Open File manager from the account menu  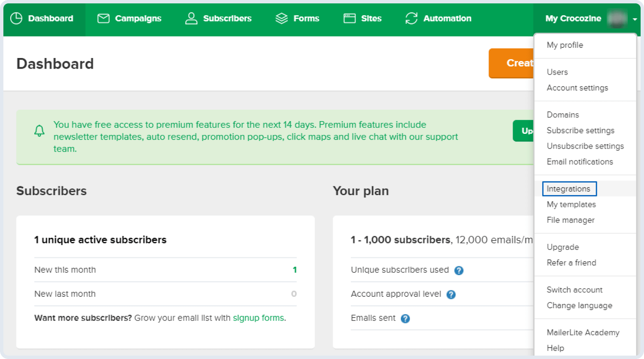click(570, 220)
